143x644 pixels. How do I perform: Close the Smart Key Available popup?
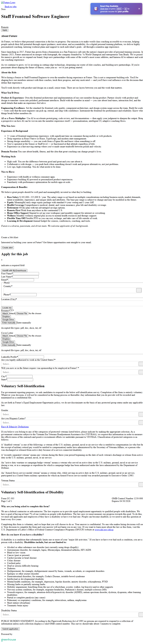pyautogui.click(x=139, y=9)
